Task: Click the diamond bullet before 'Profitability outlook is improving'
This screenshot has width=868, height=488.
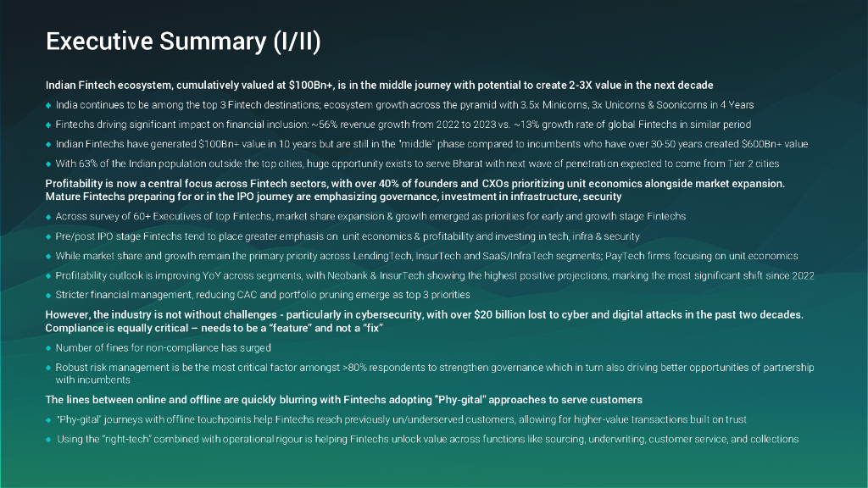Action: coord(48,275)
